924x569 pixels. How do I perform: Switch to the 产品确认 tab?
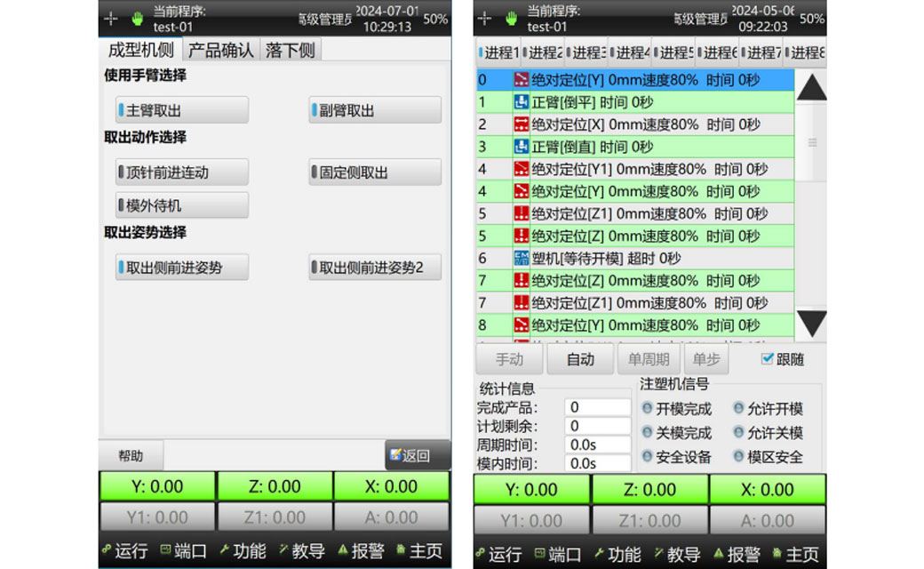pyautogui.click(x=220, y=51)
